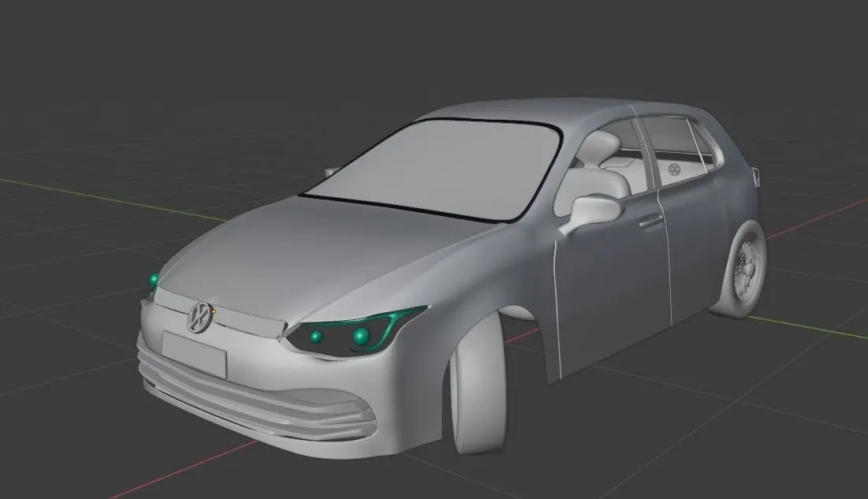Screen dimensions: 868x499
Task: Select the near-side door mirror
Action: pos(590,213)
